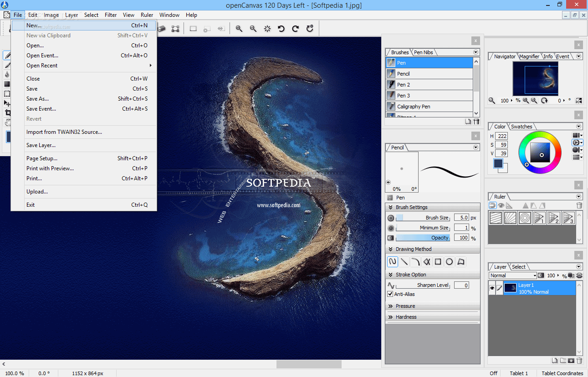The image size is (588, 377).
Task: Toggle the pen edit column on Layer1
Action: tap(500, 288)
